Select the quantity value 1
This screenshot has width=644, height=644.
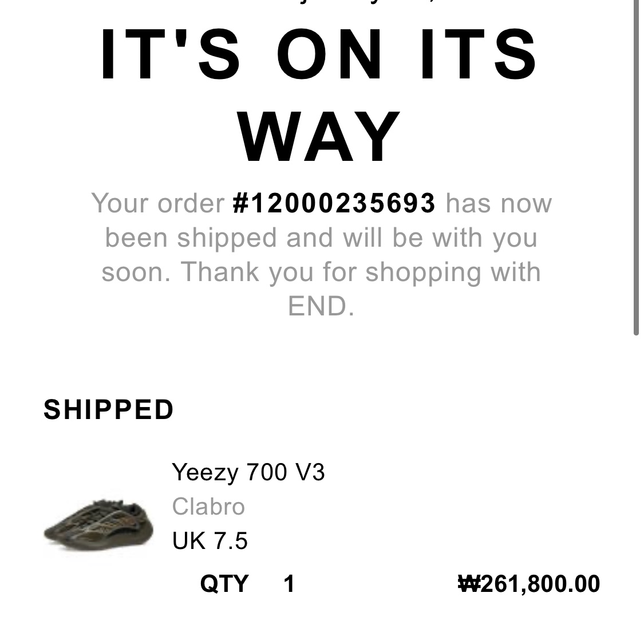pos(289,584)
